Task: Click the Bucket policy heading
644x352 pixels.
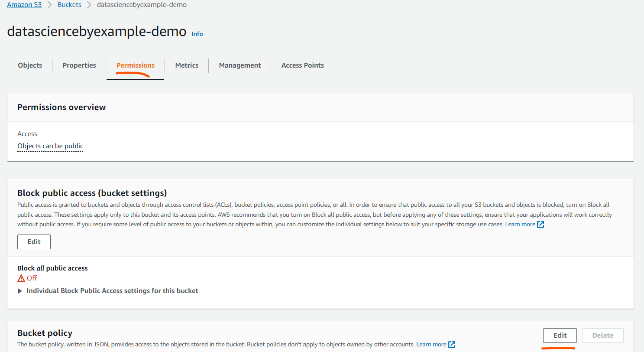Action: pyautogui.click(x=45, y=333)
